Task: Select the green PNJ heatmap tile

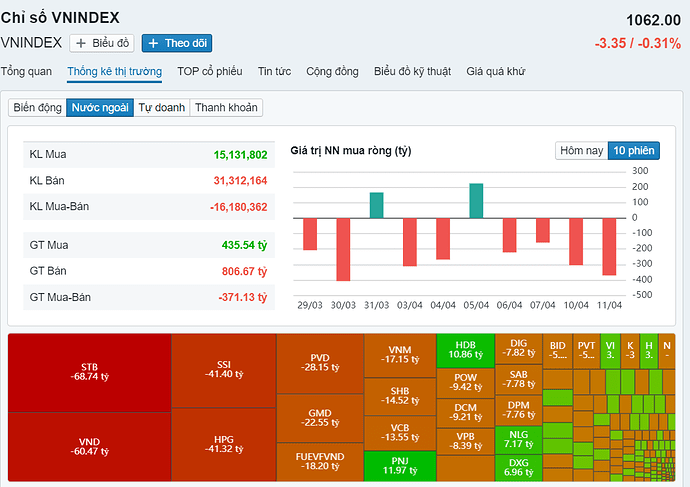Action: 400,465
